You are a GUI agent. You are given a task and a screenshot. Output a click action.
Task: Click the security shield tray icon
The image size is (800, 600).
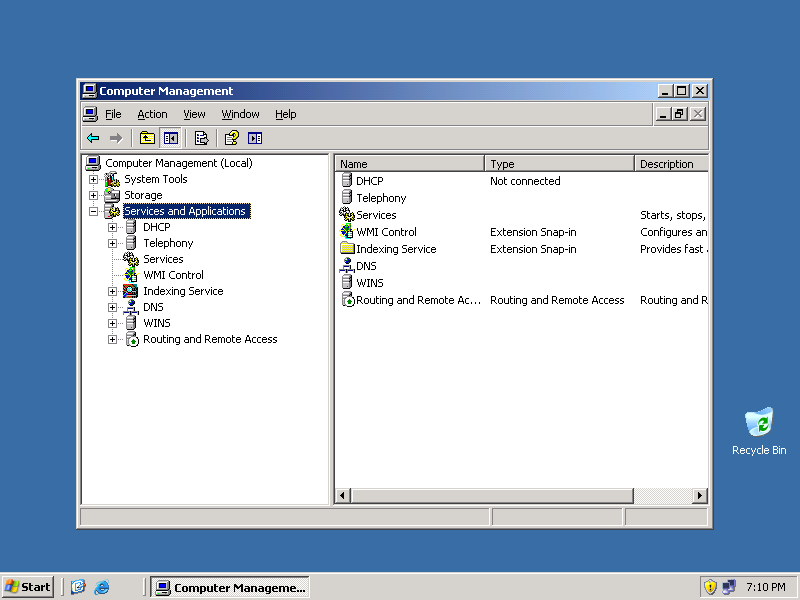pos(710,587)
